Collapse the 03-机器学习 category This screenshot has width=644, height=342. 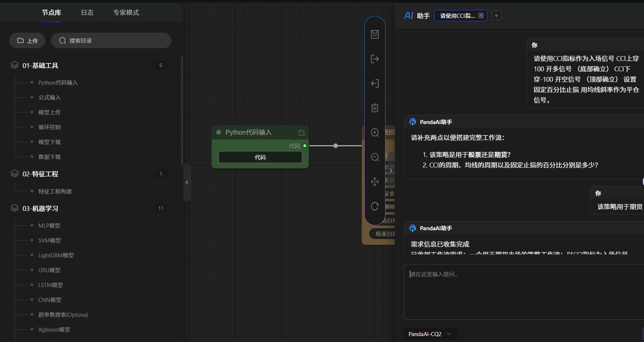pyautogui.click(x=40, y=208)
